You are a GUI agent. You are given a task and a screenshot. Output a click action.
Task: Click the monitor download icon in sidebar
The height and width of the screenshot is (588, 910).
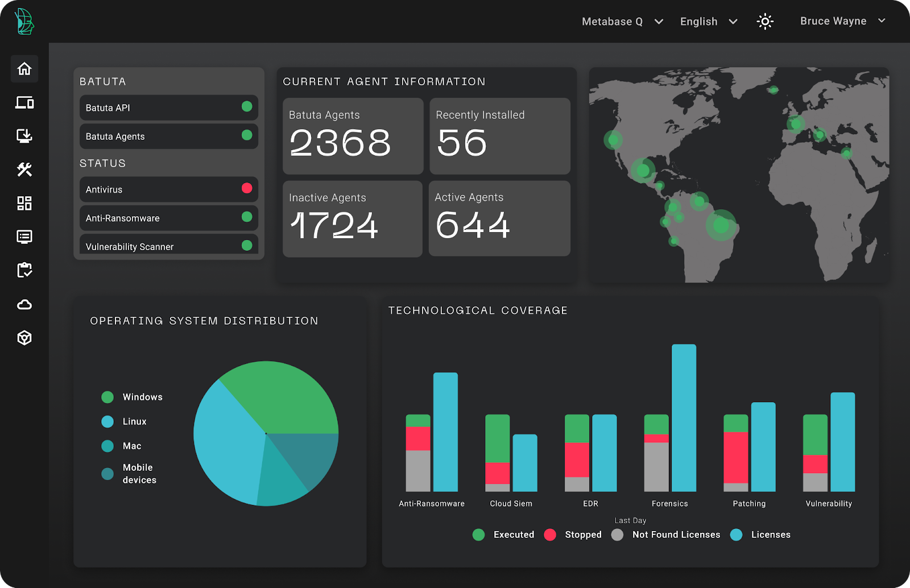pyautogui.click(x=24, y=136)
